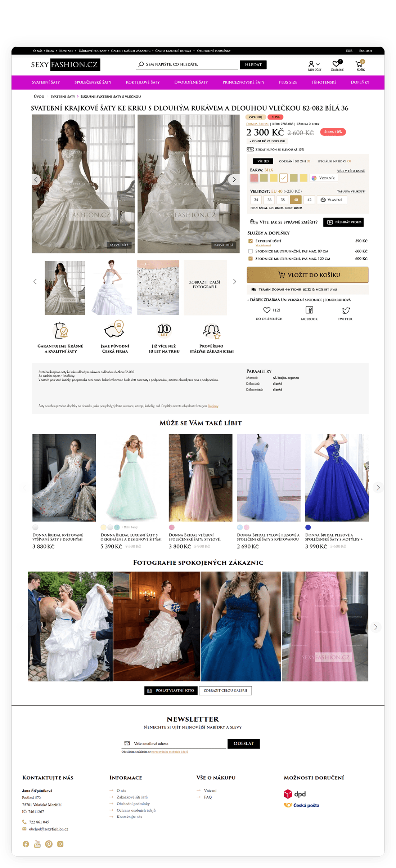This screenshot has height=868, width=396.
Task: Open the Instagram icon in footer
Action: 60,844
